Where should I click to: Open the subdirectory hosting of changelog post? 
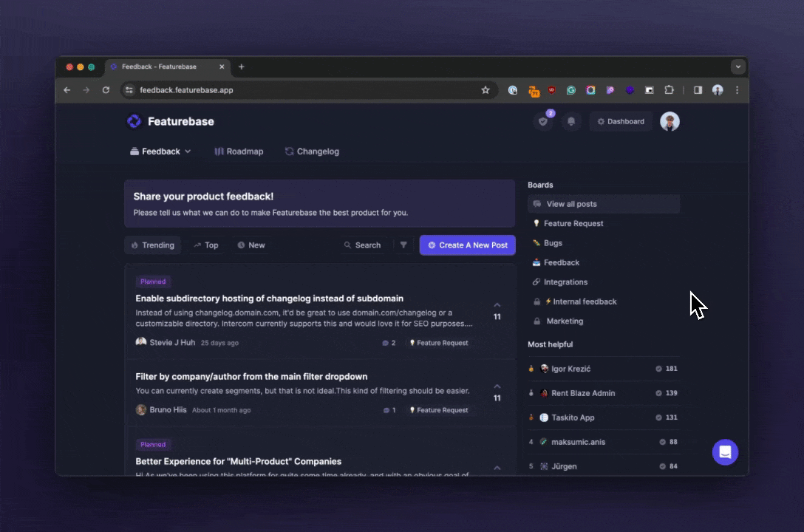coord(269,299)
